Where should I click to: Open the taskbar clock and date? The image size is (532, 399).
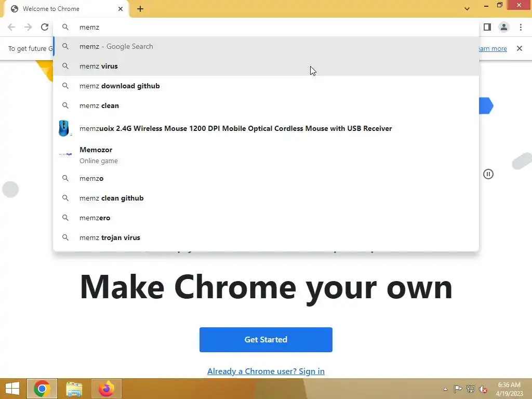click(509, 389)
